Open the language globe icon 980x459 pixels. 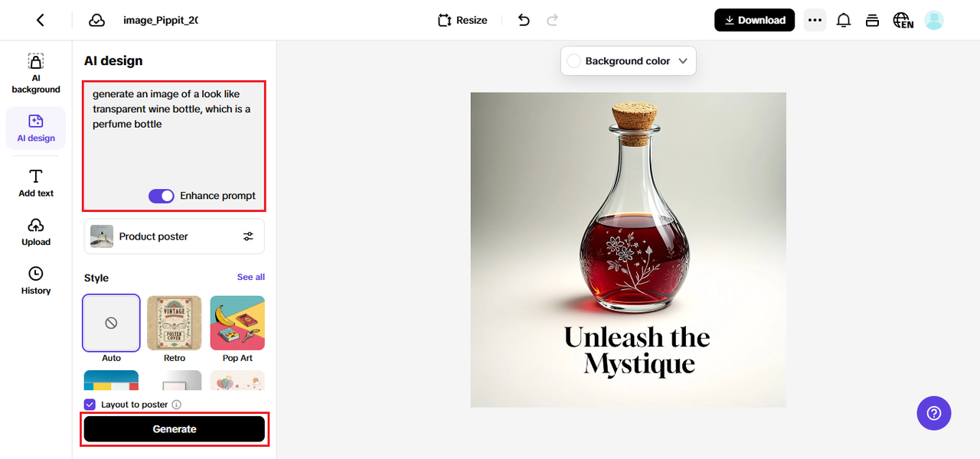click(x=903, y=21)
